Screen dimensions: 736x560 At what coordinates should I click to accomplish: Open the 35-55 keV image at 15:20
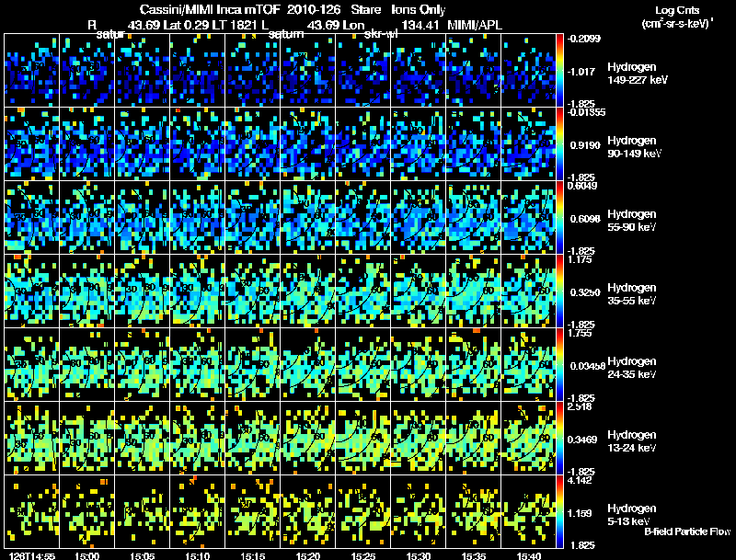pos(308,291)
